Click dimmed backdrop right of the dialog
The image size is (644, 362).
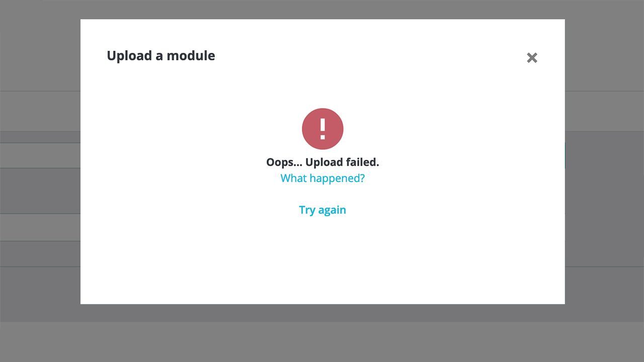[x=604, y=161]
